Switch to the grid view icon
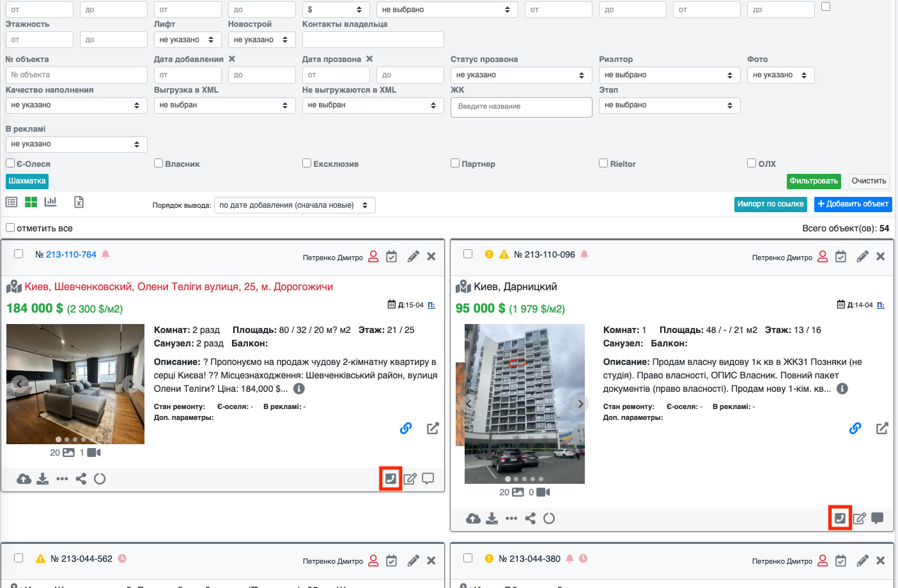This screenshot has height=588, width=898. tap(31, 202)
